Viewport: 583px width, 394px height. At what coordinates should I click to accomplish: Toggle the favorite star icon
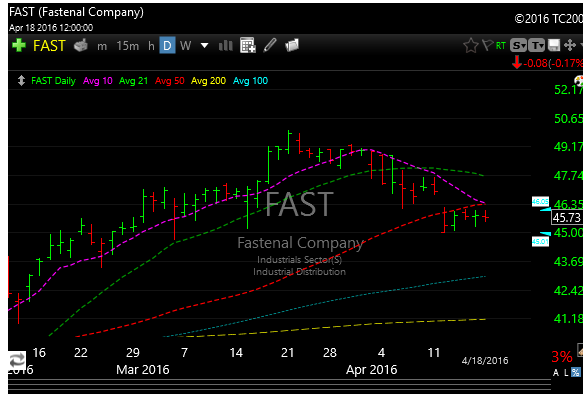coord(471,45)
